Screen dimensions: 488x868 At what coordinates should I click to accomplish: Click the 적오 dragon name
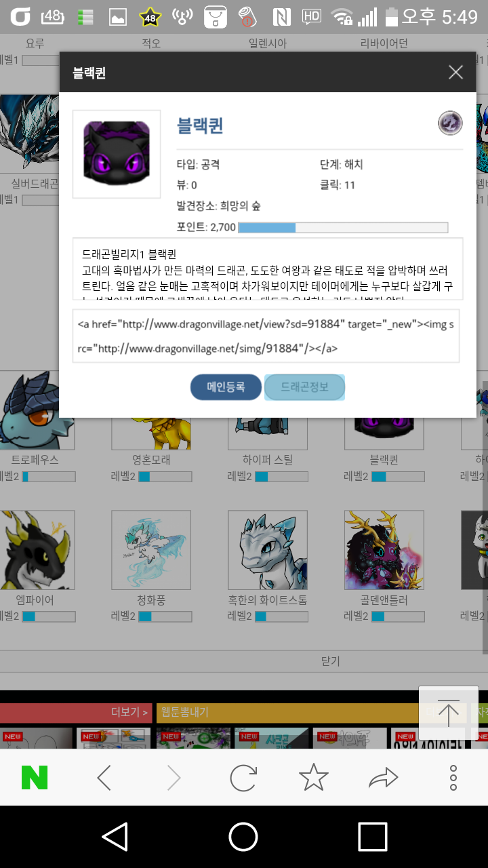[151, 43]
